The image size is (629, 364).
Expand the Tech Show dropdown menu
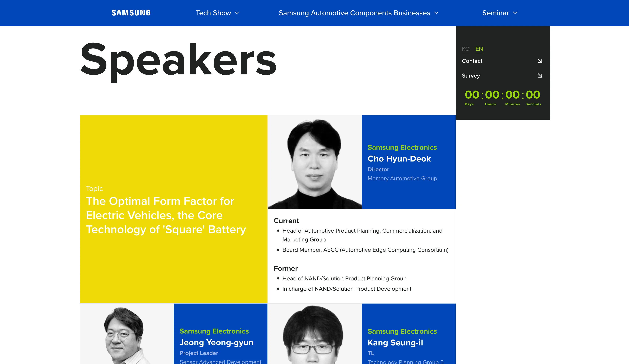pos(213,13)
